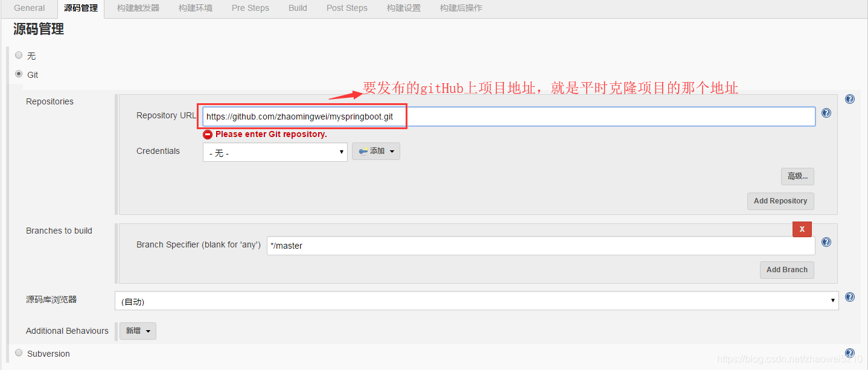The width and height of the screenshot is (868, 370).
Task: Switch to the Build tab
Action: 298,8
